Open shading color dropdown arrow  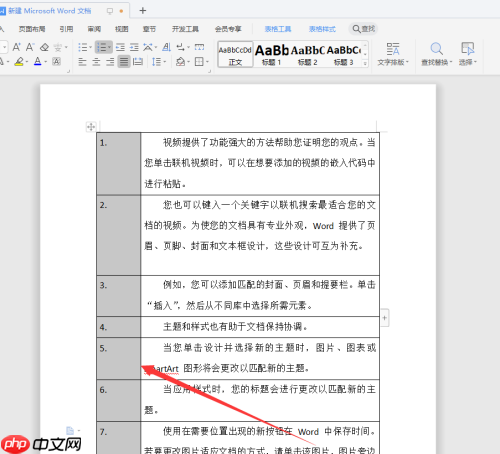click(x=188, y=62)
